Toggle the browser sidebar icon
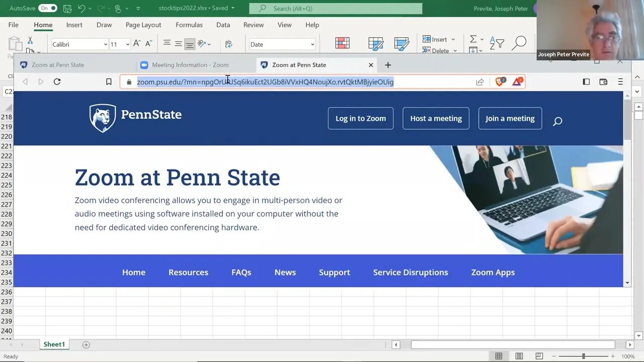Image resolution: width=644 pixels, height=362 pixels. tap(586, 81)
